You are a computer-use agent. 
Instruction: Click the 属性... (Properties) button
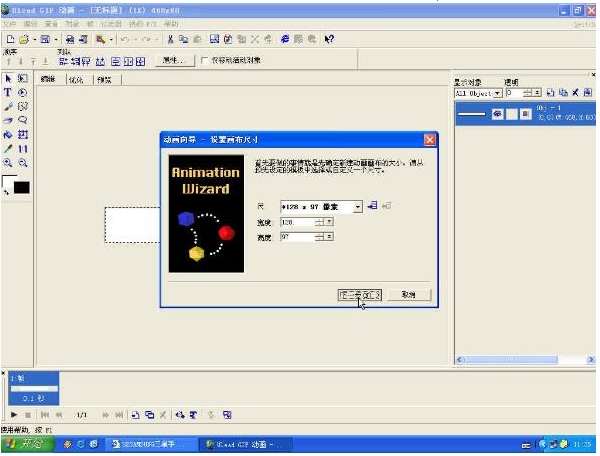click(174, 60)
